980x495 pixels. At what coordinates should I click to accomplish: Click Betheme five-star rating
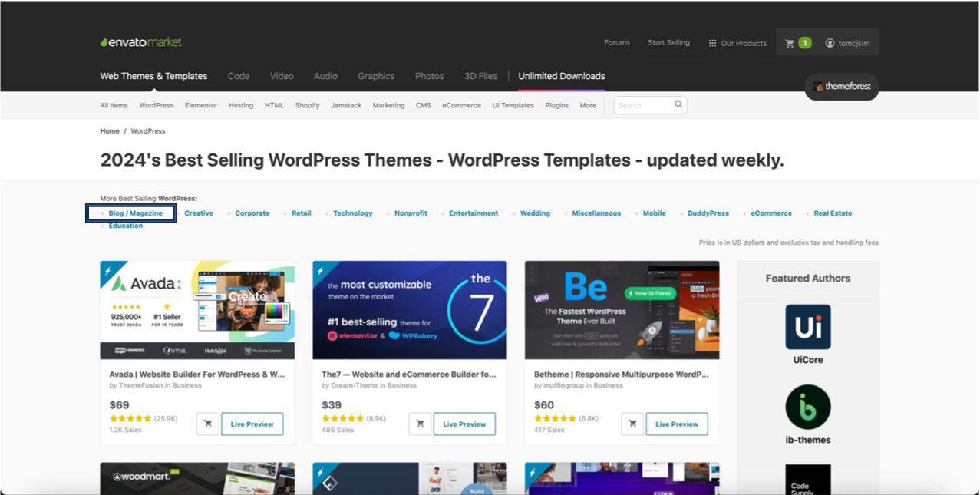(x=556, y=419)
